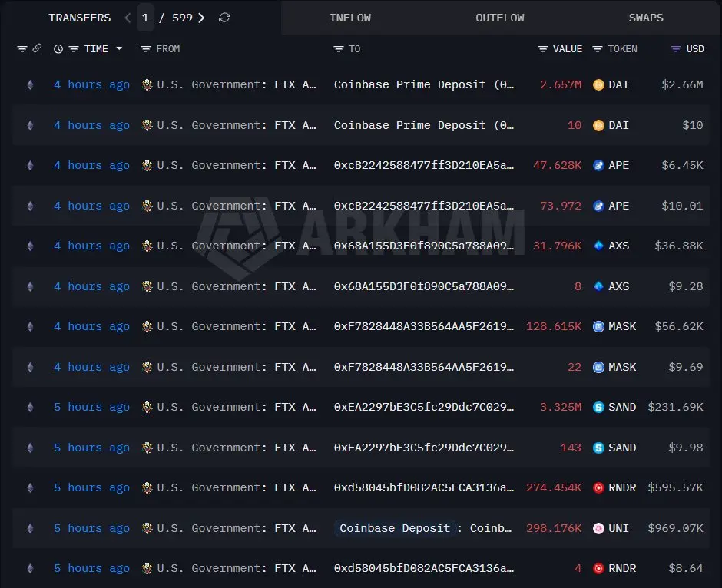Open Coinbase Prime Deposit link in 10 DAI row

(x=424, y=125)
